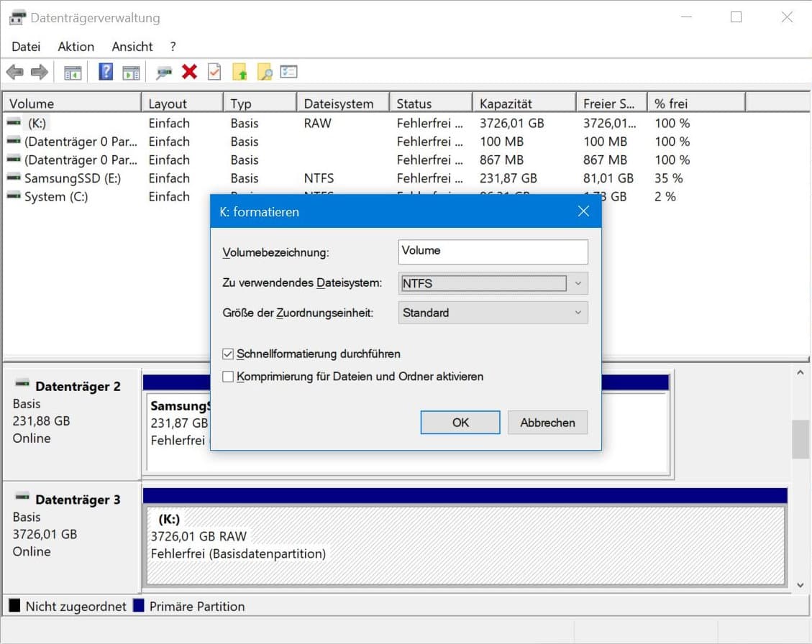This screenshot has height=644, width=812.
Task: Click the blue question mark help icon
Action: 106,72
